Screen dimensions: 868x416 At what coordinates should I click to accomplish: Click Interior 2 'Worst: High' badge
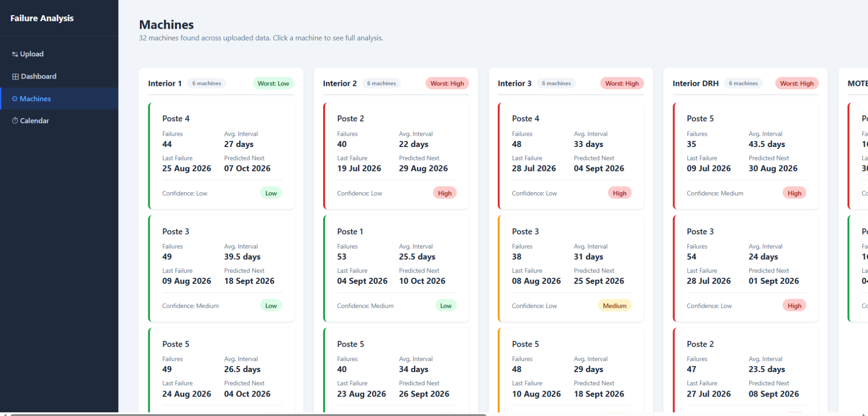pos(447,83)
